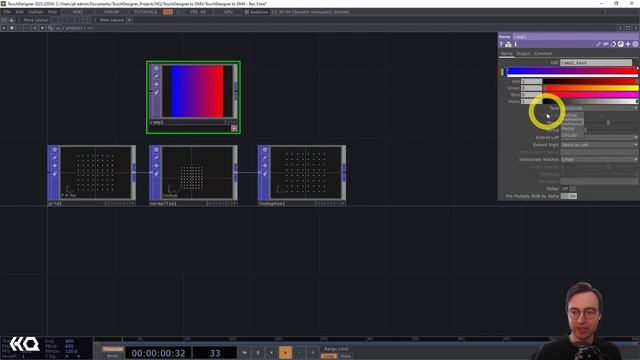Screen dimensions: 640x360
Task: Select the grid1 node viewer
Action: (96, 172)
